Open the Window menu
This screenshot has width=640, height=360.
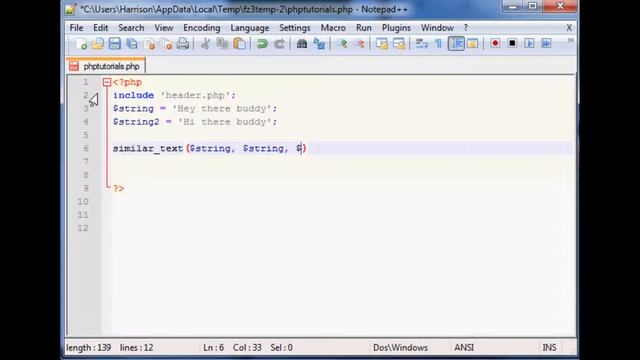coord(437,28)
